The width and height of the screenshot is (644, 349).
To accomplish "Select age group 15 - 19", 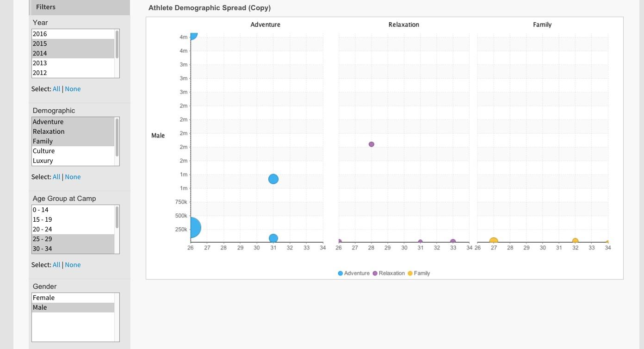I will click(x=73, y=219).
